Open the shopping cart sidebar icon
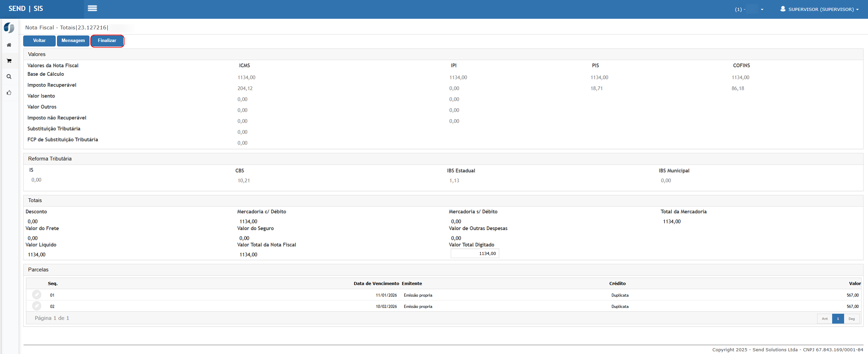The height and width of the screenshot is (354, 868). [9, 61]
